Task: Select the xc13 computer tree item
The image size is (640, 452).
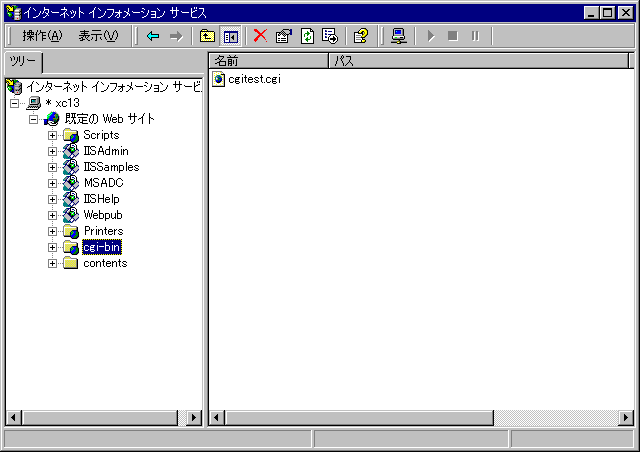Action: (x=62, y=103)
